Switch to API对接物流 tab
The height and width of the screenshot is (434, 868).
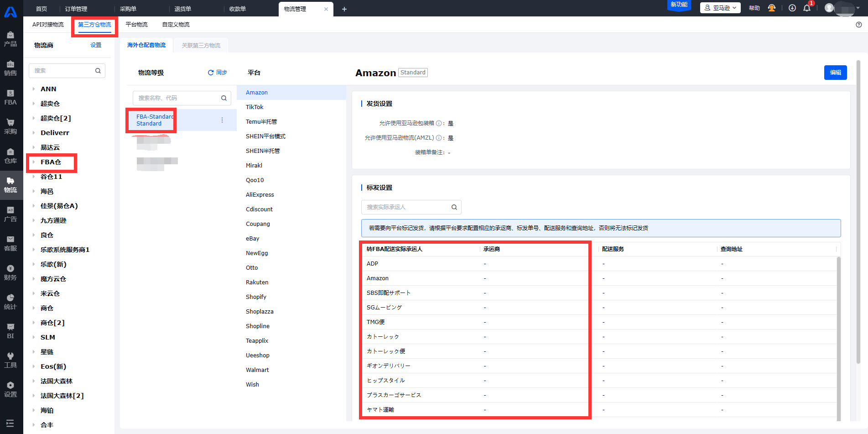(x=48, y=25)
